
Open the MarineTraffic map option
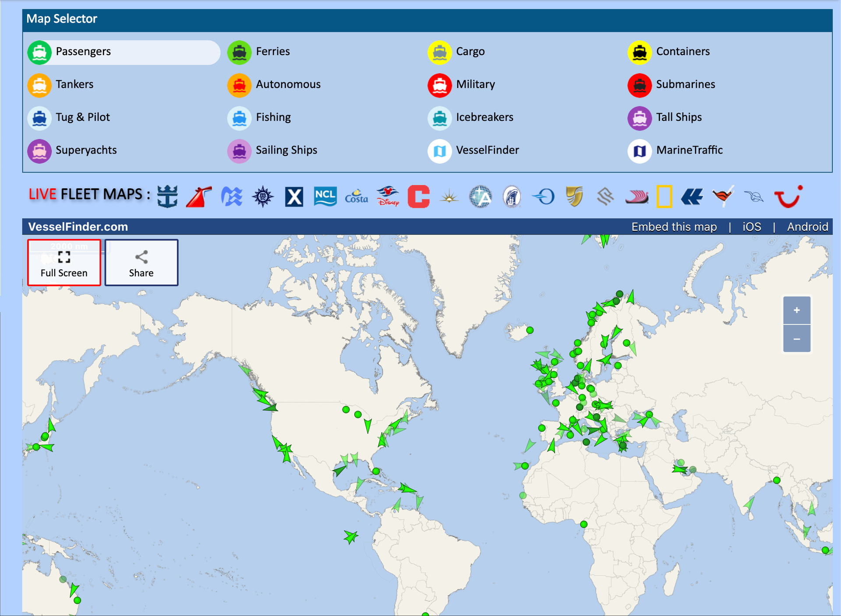point(689,150)
